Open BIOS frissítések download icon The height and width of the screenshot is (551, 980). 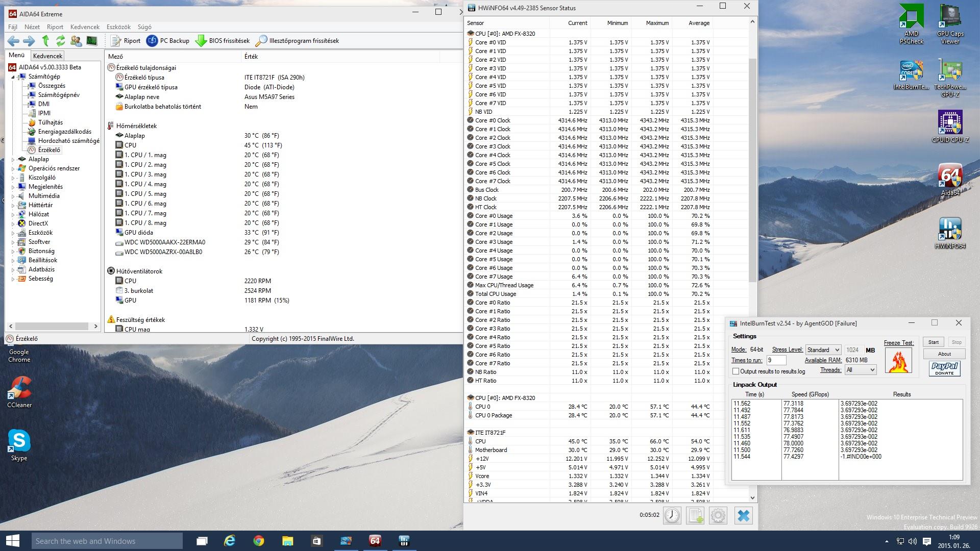(x=201, y=41)
